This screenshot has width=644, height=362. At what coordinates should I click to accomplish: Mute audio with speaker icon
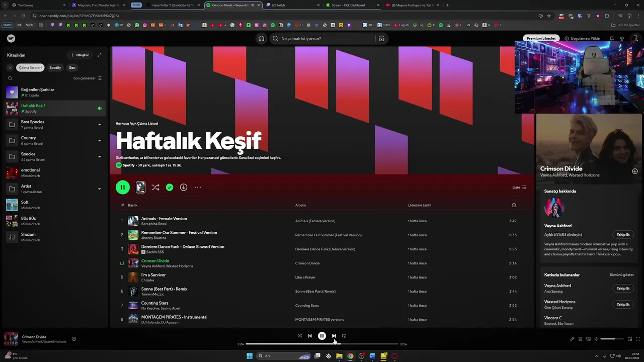click(x=596, y=339)
